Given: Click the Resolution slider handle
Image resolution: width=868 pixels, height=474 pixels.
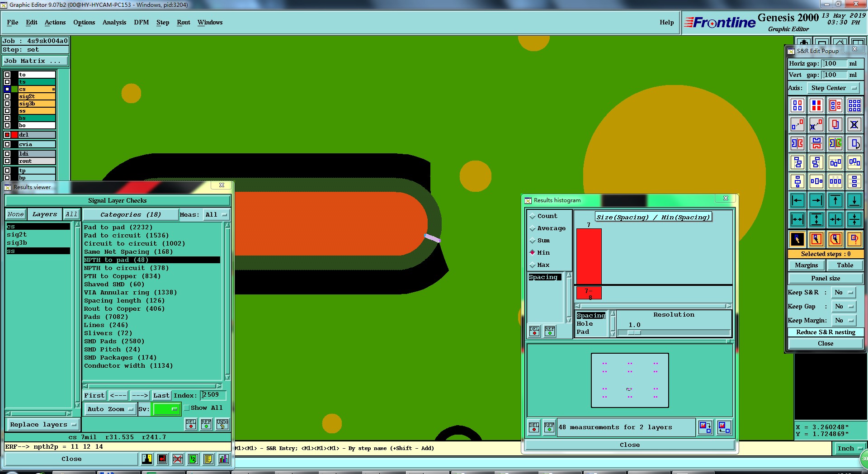Looking at the screenshot, I should point(634,333).
